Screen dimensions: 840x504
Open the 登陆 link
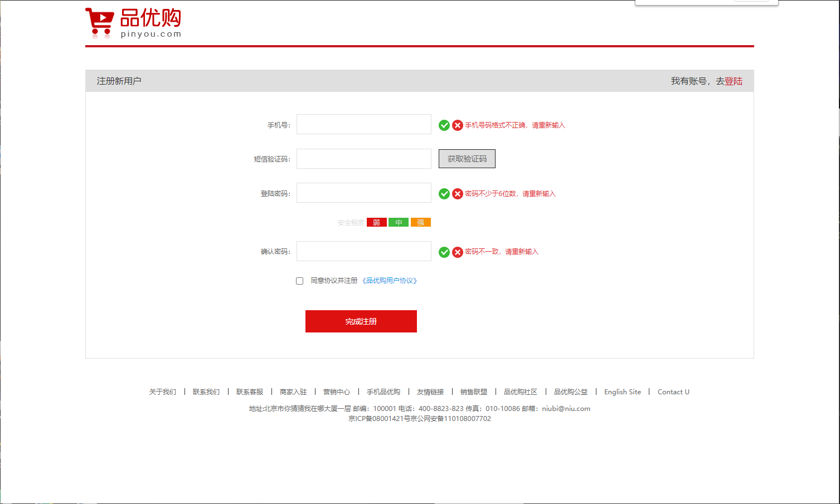point(734,81)
